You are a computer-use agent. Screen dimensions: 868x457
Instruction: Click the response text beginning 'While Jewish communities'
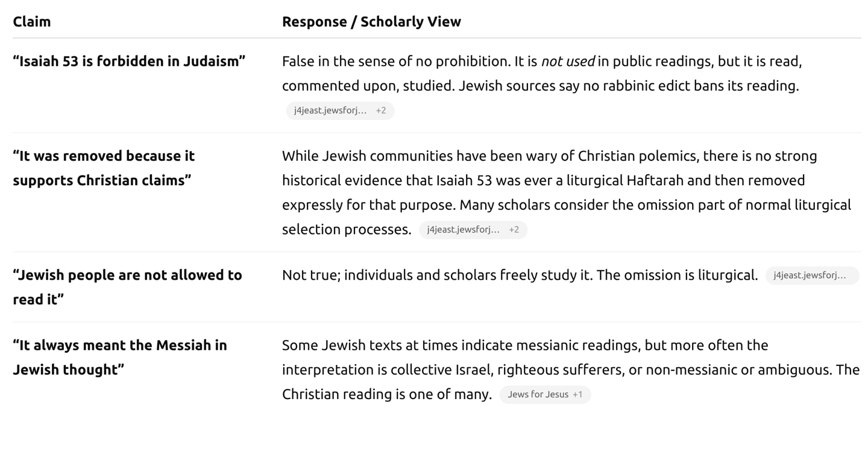[x=567, y=193]
